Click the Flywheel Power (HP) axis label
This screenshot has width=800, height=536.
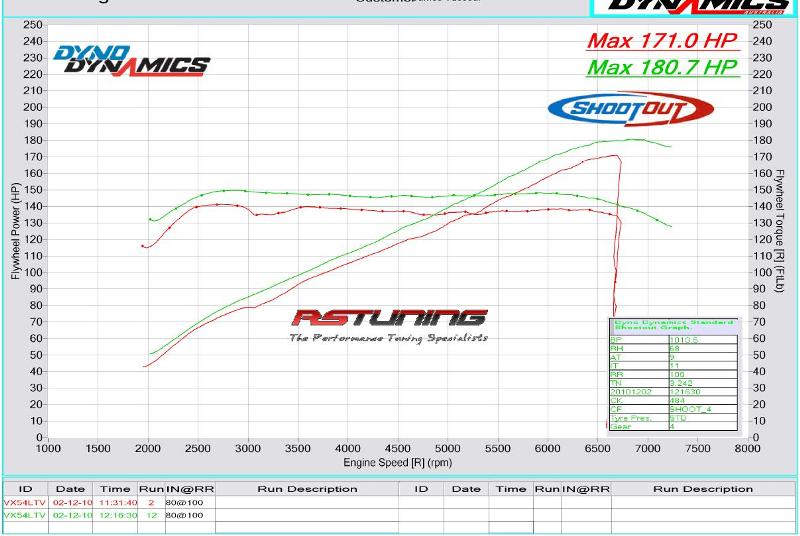(15, 231)
